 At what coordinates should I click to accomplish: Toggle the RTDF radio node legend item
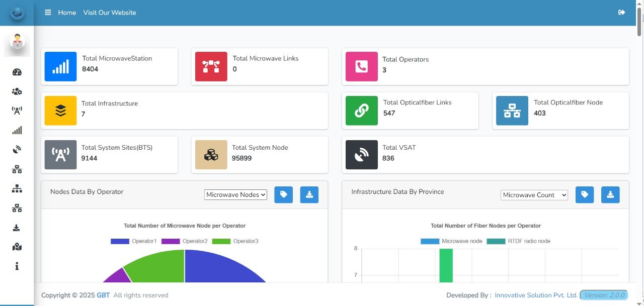(518, 241)
